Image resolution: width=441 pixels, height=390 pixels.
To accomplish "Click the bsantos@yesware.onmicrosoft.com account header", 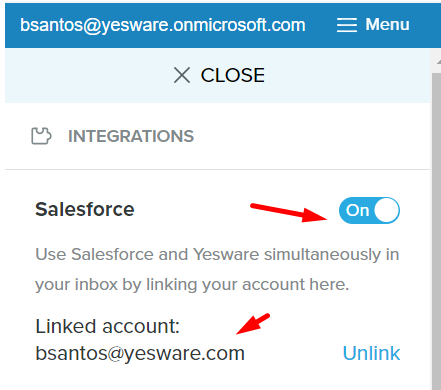I will [x=163, y=25].
